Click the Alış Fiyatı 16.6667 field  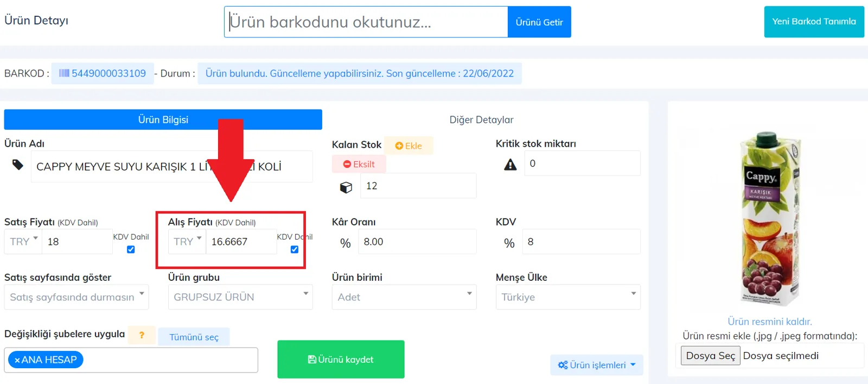[241, 242]
